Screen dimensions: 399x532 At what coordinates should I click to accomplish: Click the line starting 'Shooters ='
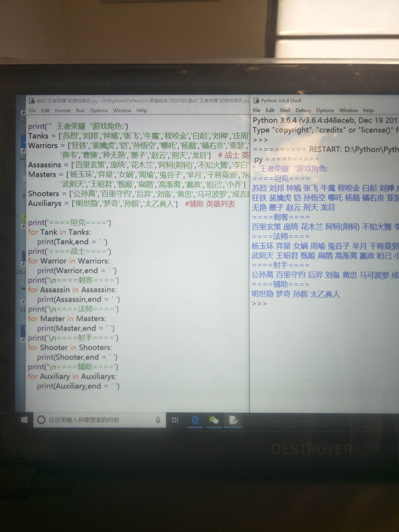pos(139,194)
